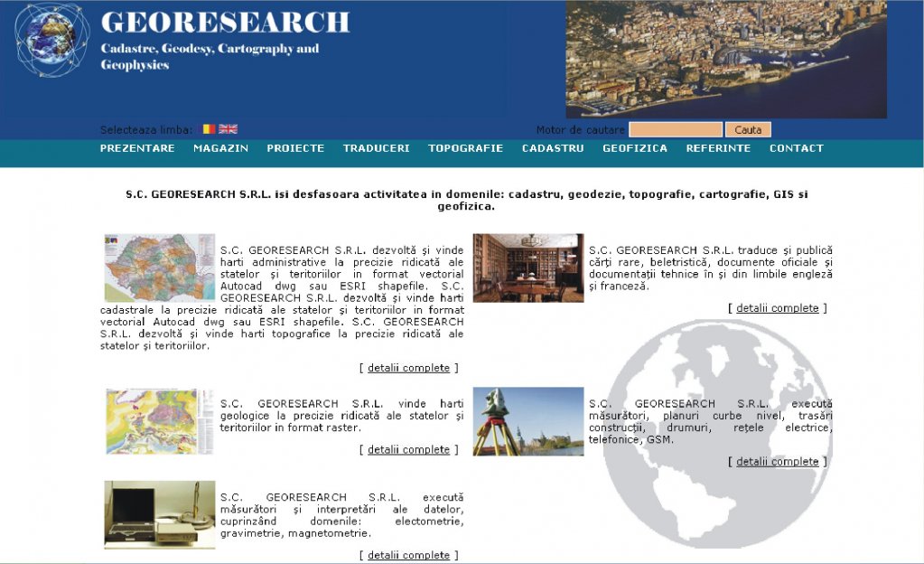Click the heading 'S.C. GEORESEARCH S.R.L. isi desfasoara activitatea'
Screen dimensions: 924x564
coord(466,200)
